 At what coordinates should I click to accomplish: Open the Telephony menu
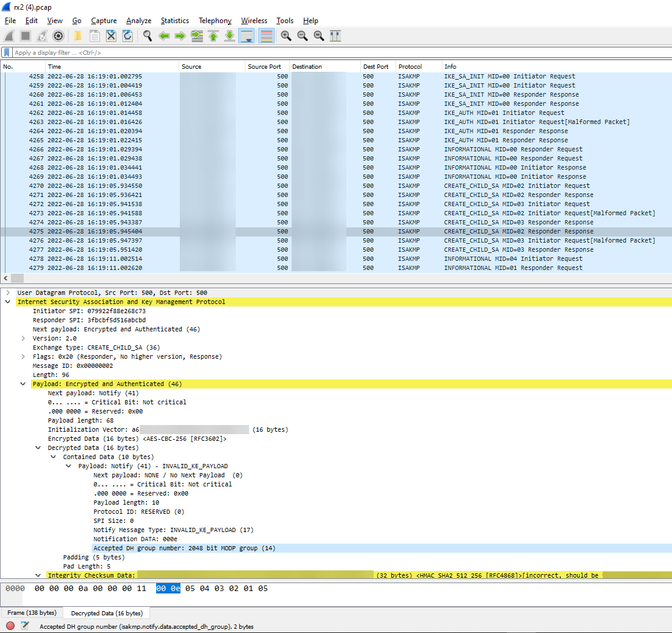(x=214, y=20)
